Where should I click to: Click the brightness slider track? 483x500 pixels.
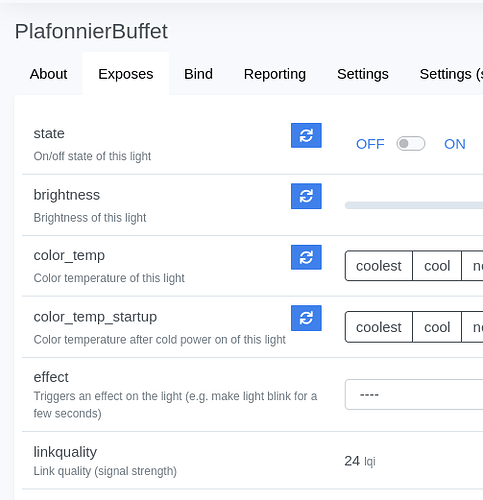(x=414, y=205)
